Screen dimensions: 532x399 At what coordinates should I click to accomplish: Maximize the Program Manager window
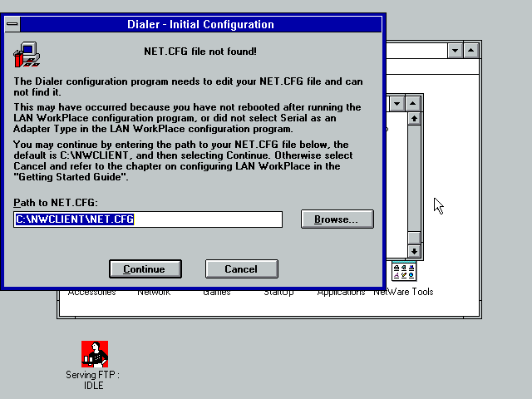pyautogui.click(x=471, y=51)
